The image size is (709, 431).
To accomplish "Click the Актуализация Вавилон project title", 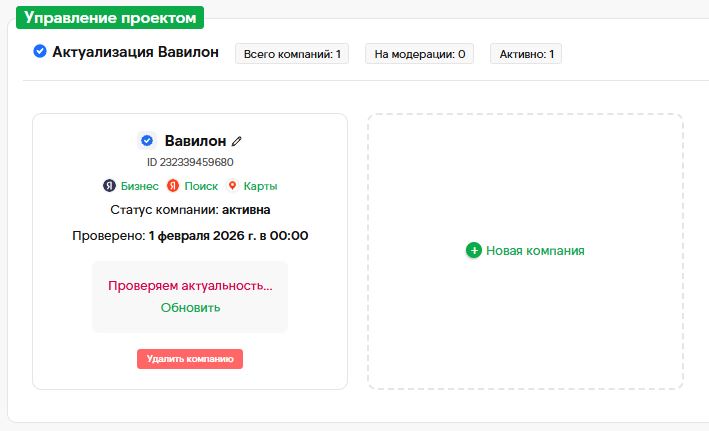I will [135, 52].
